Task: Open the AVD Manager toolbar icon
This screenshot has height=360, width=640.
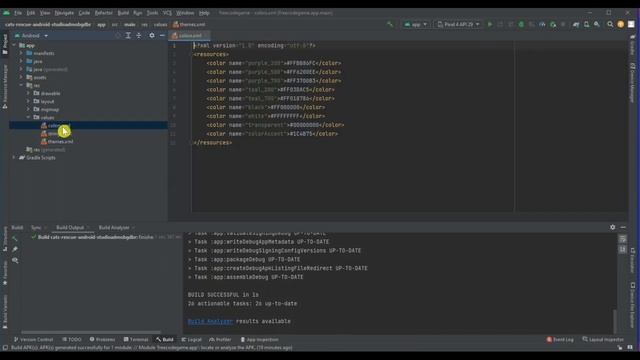Action: pos(587,24)
